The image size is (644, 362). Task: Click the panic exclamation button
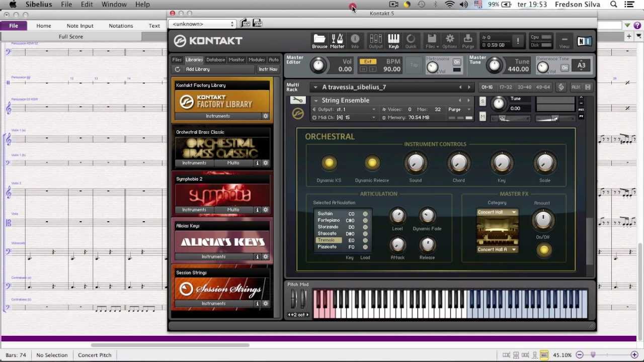coord(518,41)
